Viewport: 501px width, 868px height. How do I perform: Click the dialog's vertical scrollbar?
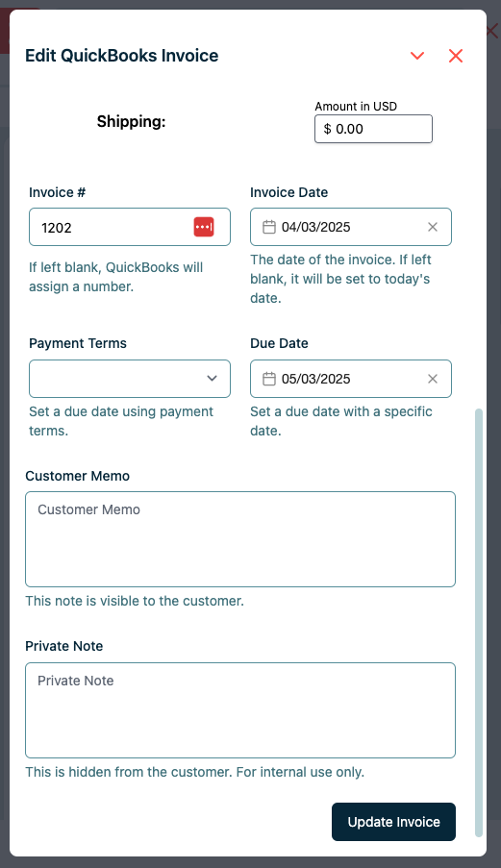(x=479, y=623)
